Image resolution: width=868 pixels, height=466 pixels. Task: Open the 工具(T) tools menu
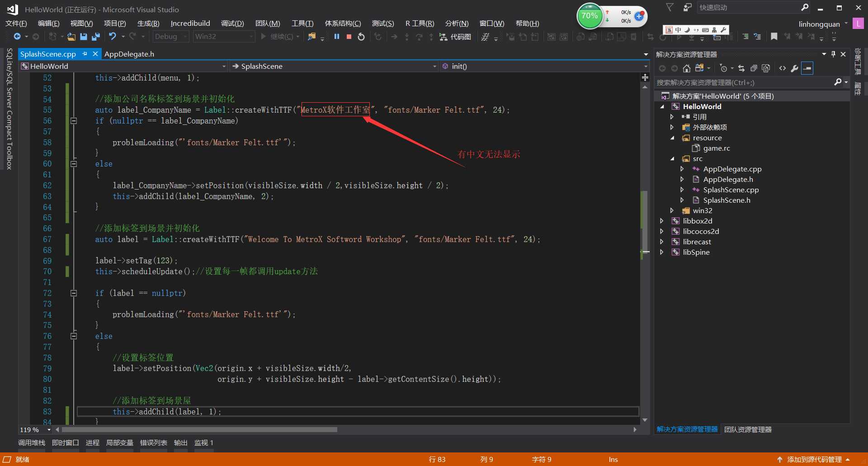[x=302, y=24]
